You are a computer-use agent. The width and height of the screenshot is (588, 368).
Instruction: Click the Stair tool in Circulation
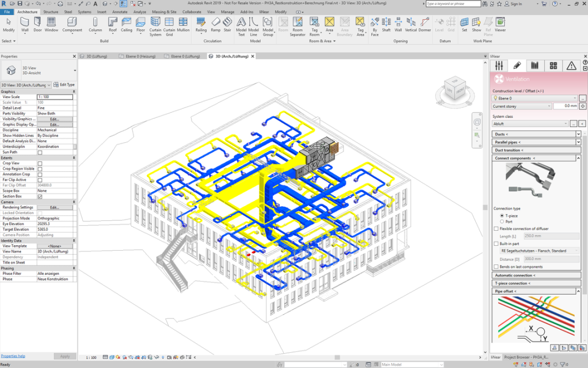[228, 24]
